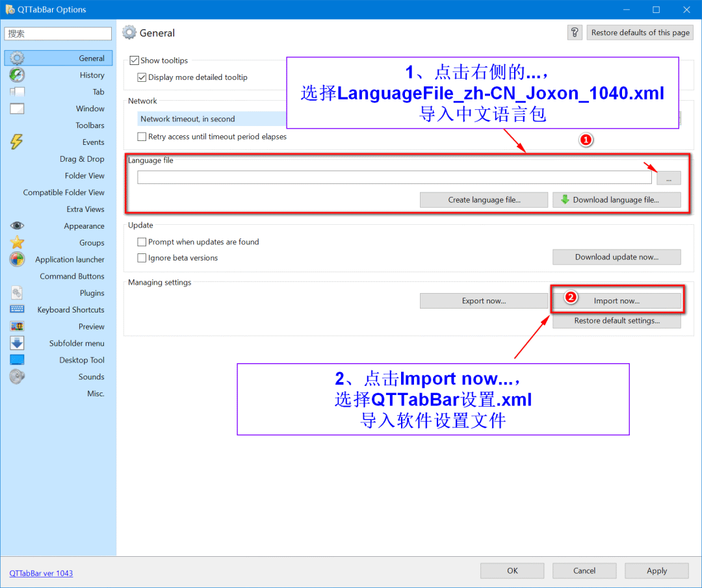Select the Events category label
The width and height of the screenshot is (702, 588).
(93, 142)
